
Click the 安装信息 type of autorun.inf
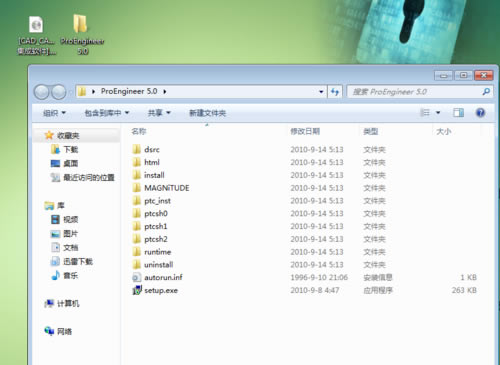point(378,277)
